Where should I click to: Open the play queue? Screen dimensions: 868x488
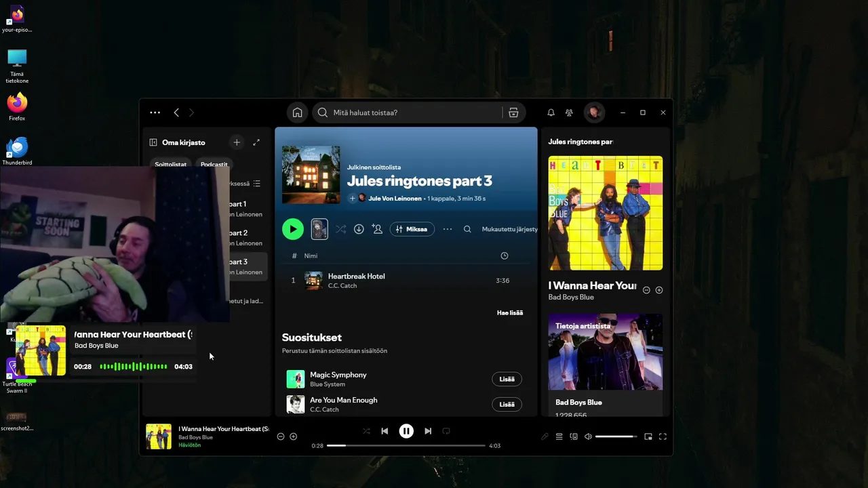[559, 437]
